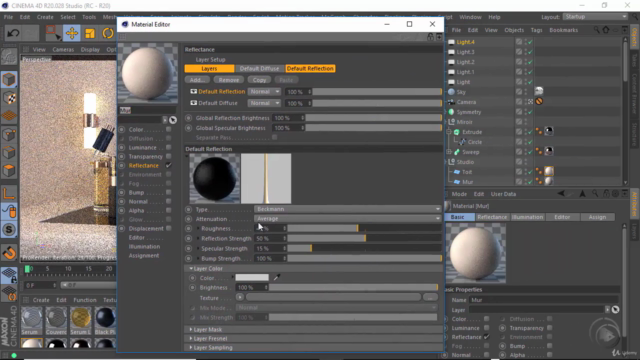This screenshot has height=360, width=640.
Task: Enable the Color channel checkbox in Material Editor
Action: [169, 129]
